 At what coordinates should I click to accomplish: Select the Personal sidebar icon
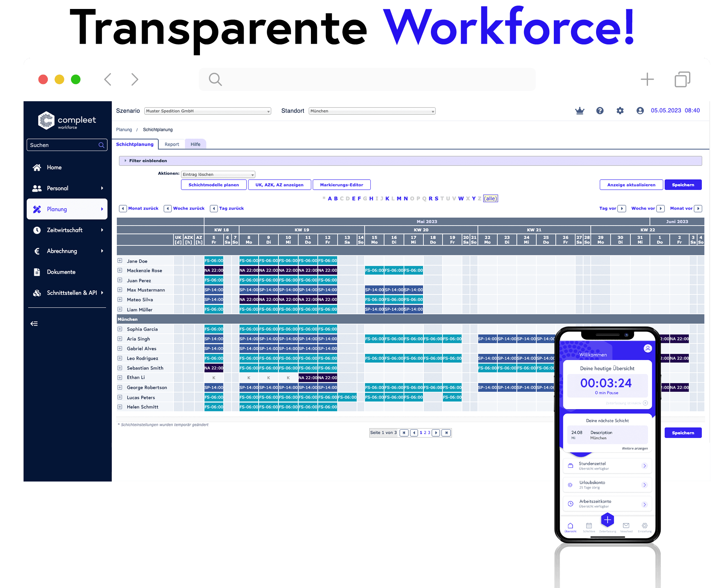37,188
